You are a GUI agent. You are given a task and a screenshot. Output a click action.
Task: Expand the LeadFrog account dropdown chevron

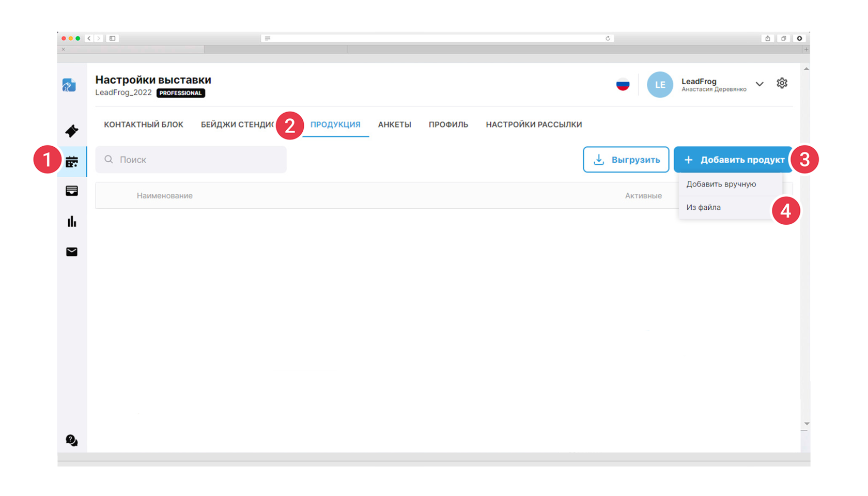[760, 84]
